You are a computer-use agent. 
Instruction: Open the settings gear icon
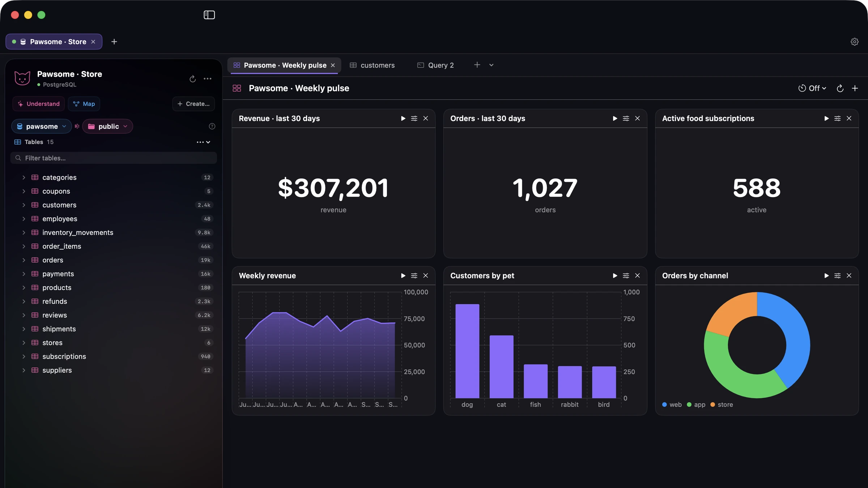pos(854,42)
